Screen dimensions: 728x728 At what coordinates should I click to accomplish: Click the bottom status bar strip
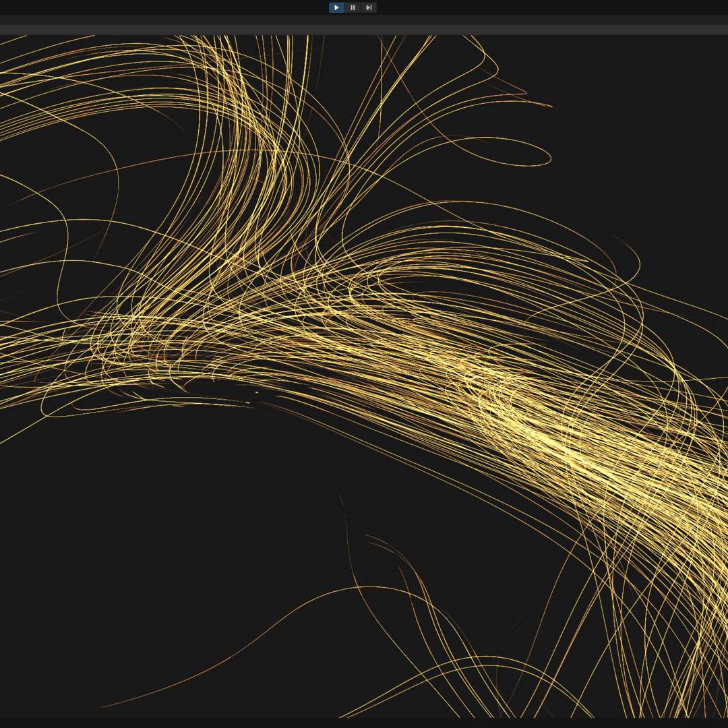point(364,723)
